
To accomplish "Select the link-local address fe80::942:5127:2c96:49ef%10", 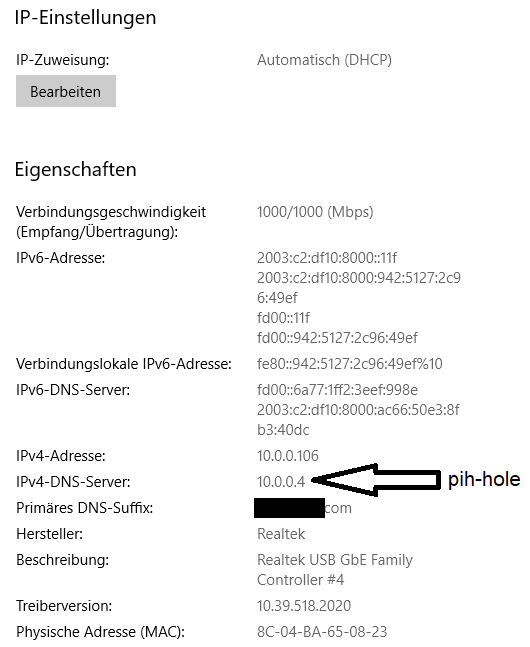I will tap(350, 364).
